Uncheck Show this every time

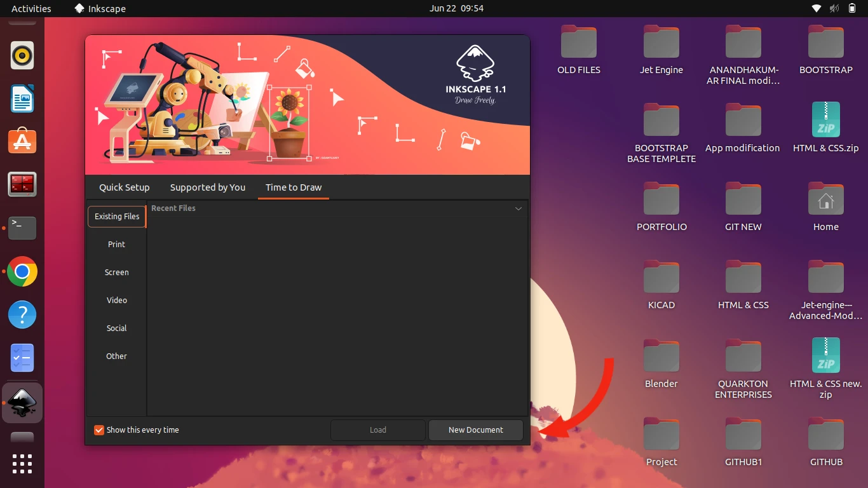[99, 430]
